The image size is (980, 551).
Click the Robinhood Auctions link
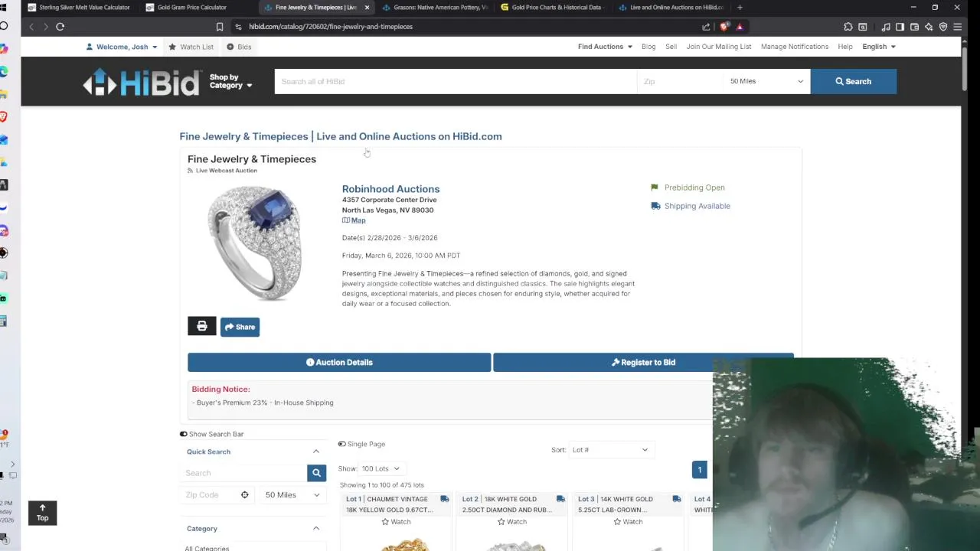coord(390,189)
